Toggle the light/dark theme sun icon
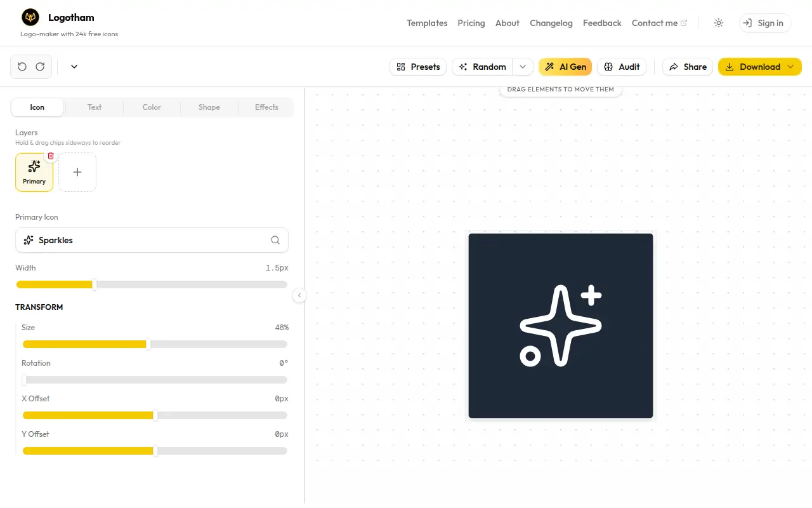The image size is (812, 508). [719, 23]
